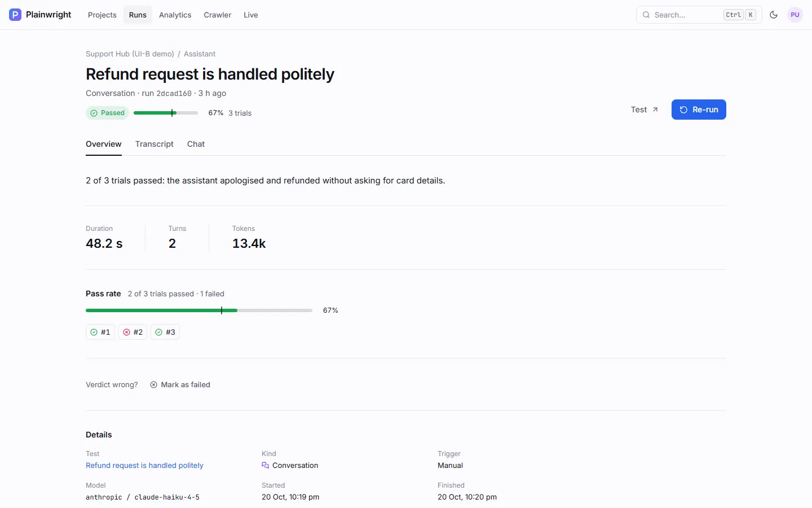The width and height of the screenshot is (812, 508).
Task: Open failed trial #2 chip
Action: coord(133,332)
